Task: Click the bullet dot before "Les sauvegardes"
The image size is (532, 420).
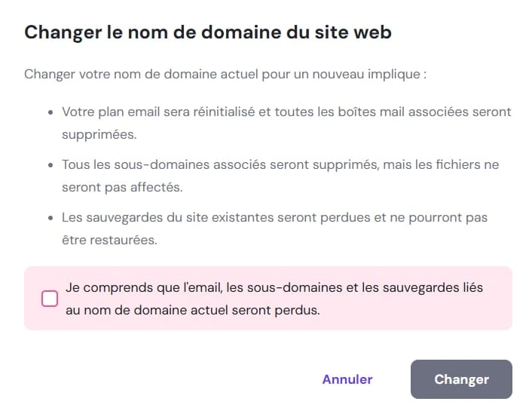Action: 50,217
